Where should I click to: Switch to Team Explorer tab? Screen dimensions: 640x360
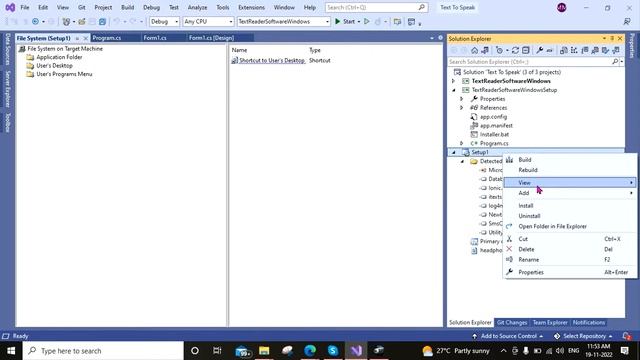550,322
